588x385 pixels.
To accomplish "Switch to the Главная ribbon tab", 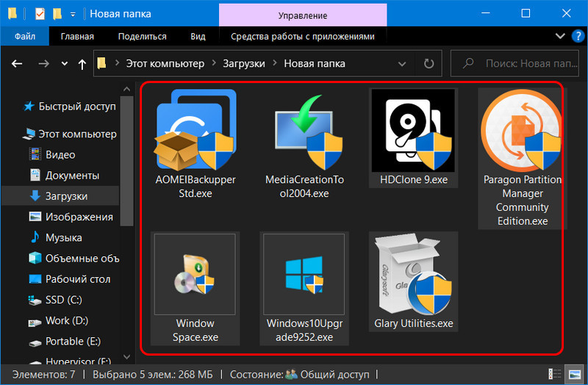I will click(x=77, y=36).
